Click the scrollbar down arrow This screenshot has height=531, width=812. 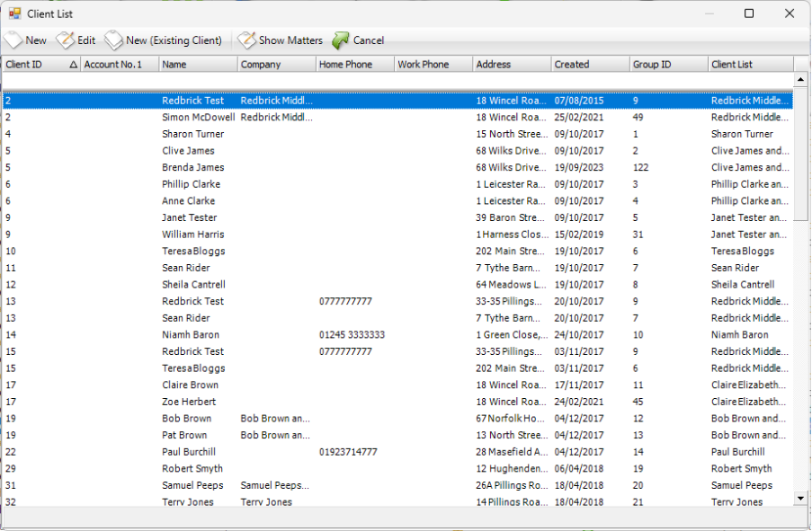(799, 500)
